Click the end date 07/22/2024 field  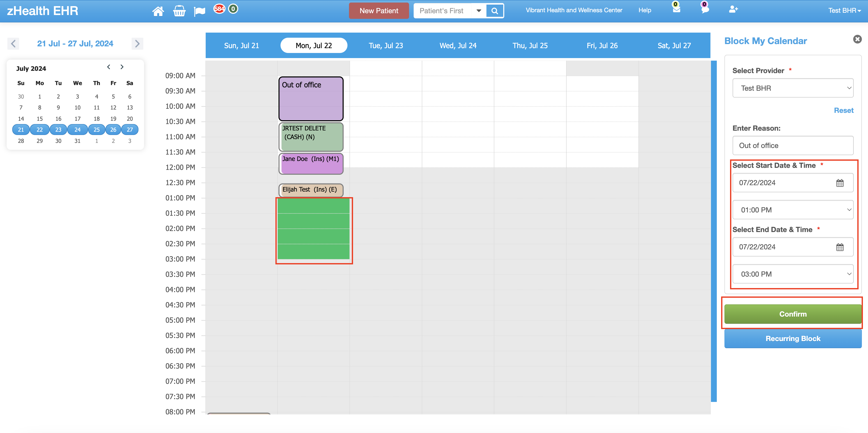[793, 247]
